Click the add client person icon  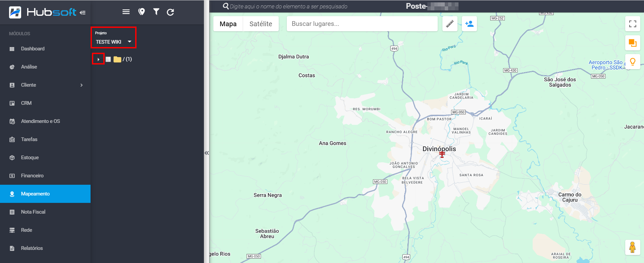(469, 24)
